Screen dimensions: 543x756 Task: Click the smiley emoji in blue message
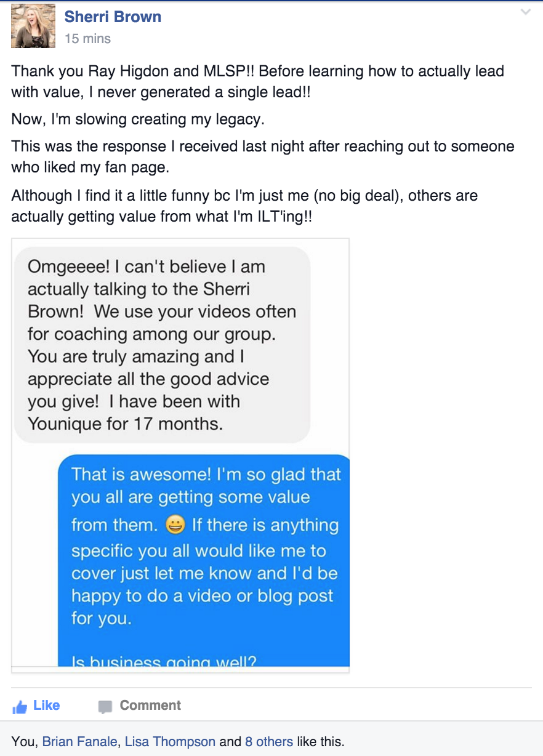coord(175,526)
